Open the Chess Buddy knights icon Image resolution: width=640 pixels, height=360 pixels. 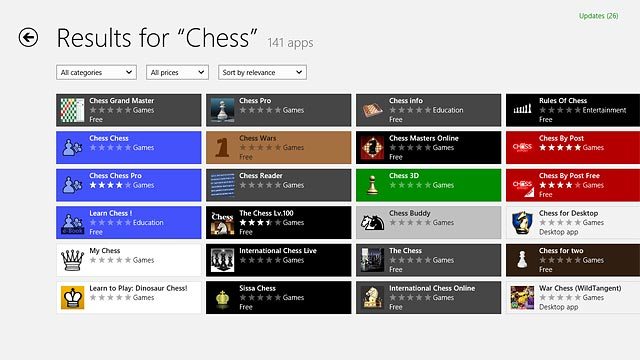click(x=372, y=222)
